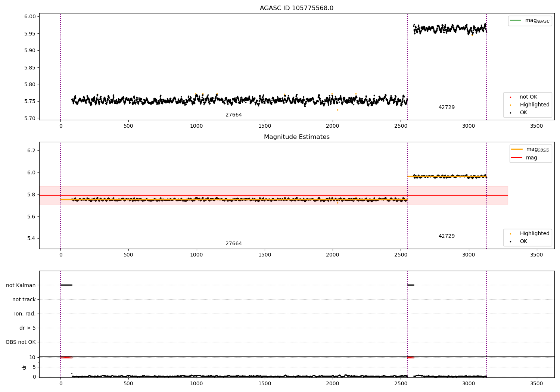Click the 'dr > 5' row label

(x=28, y=328)
